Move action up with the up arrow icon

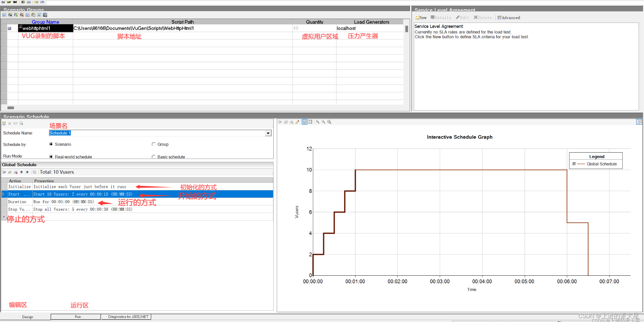point(22,172)
